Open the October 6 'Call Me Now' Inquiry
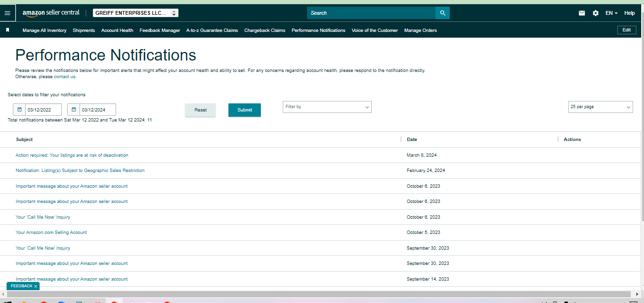Screen dimensions: 644x303 [43, 217]
